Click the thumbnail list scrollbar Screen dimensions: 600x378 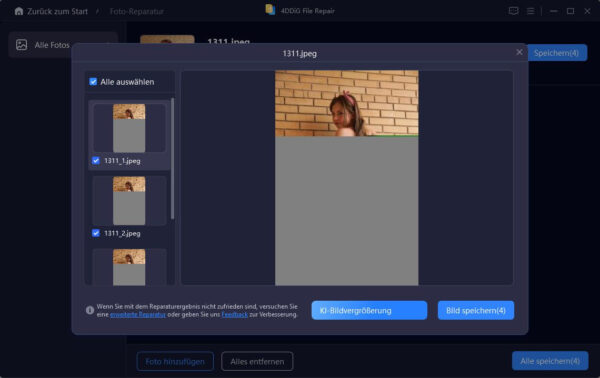point(173,158)
